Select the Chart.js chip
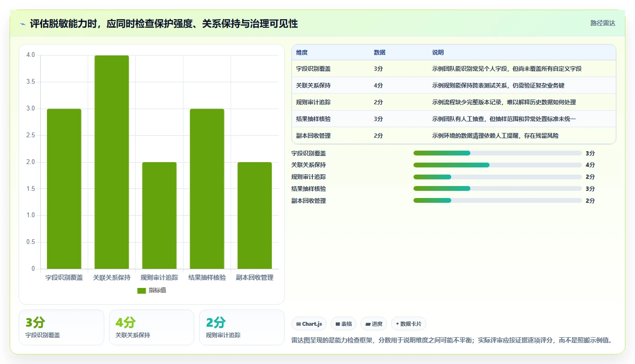Screen dimensions: 635x364 click(x=309, y=324)
